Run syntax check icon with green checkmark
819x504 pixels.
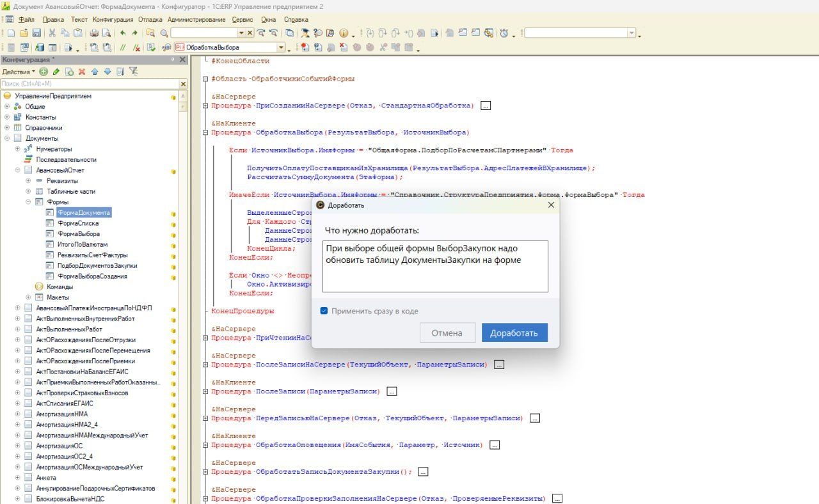(151, 47)
